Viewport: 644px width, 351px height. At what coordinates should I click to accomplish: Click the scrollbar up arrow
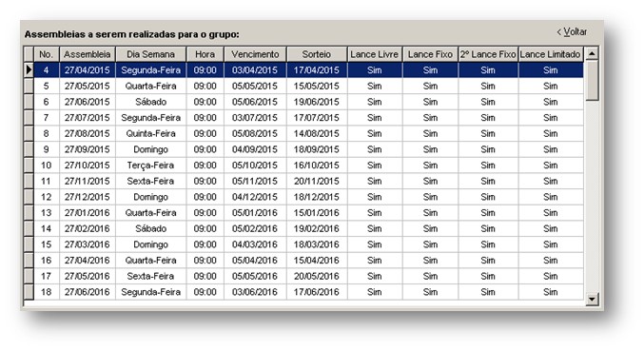(592, 53)
